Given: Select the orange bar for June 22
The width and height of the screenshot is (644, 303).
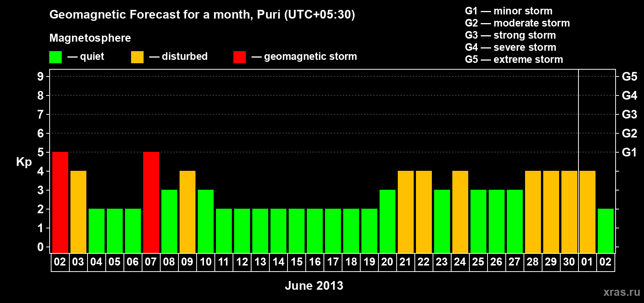Looking at the screenshot, I should coord(424,212).
